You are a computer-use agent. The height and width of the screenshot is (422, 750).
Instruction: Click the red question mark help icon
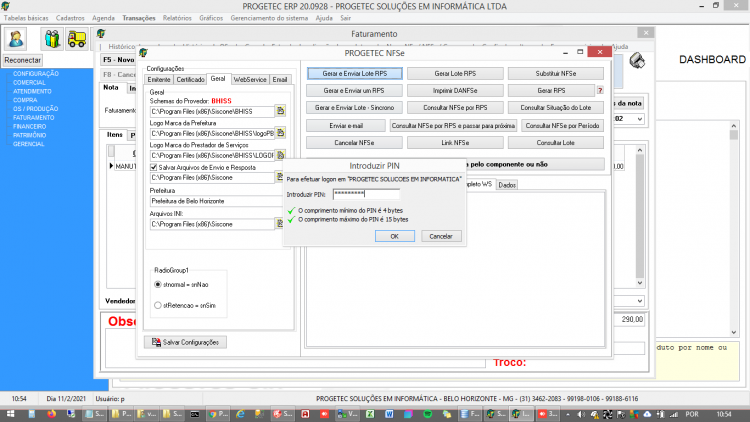point(600,90)
